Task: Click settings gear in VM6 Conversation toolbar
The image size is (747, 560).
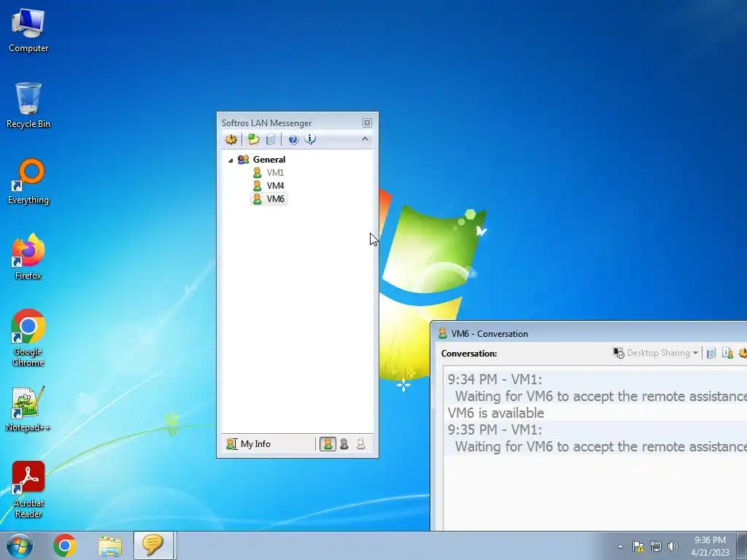Action: point(743,354)
